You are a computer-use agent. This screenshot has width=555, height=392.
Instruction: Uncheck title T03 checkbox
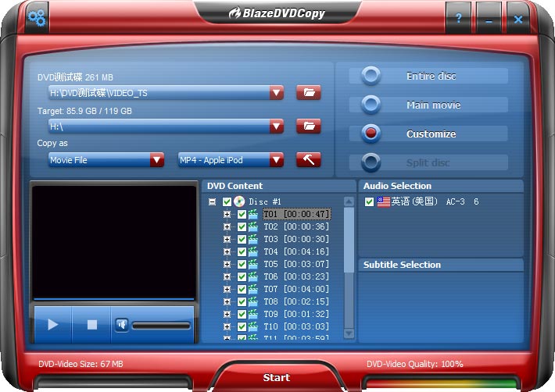pos(242,240)
